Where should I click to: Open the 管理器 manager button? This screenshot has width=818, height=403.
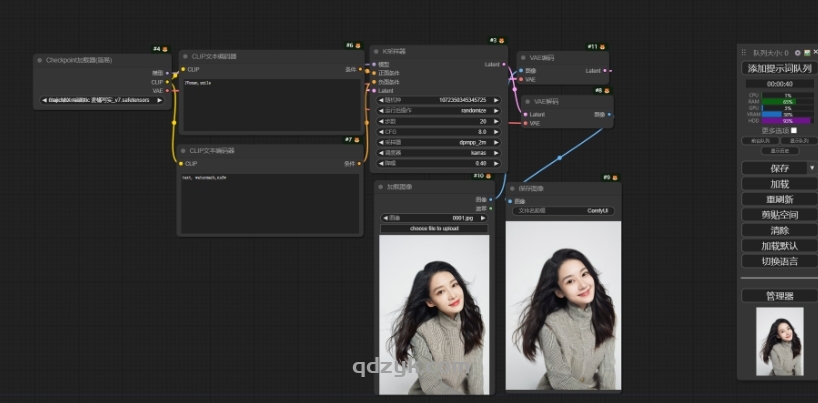[x=779, y=296]
